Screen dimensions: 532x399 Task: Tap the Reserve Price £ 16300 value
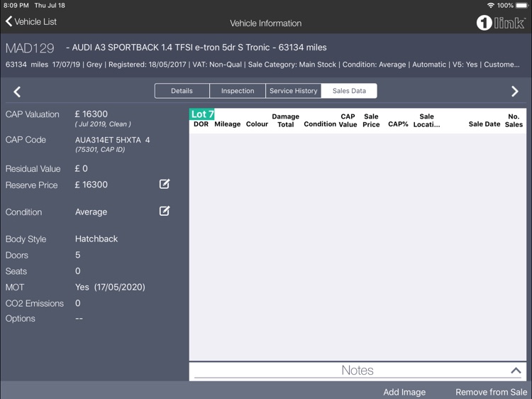click(92, 185)
